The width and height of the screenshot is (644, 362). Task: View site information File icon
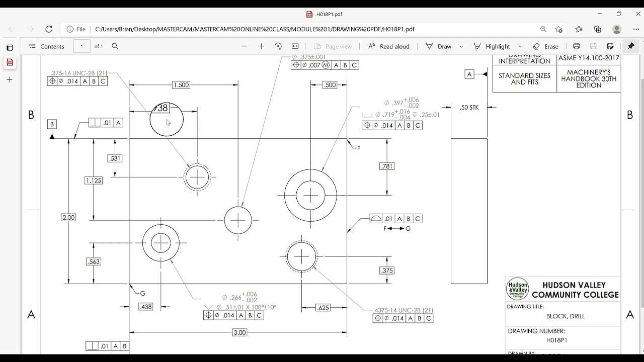76,29
